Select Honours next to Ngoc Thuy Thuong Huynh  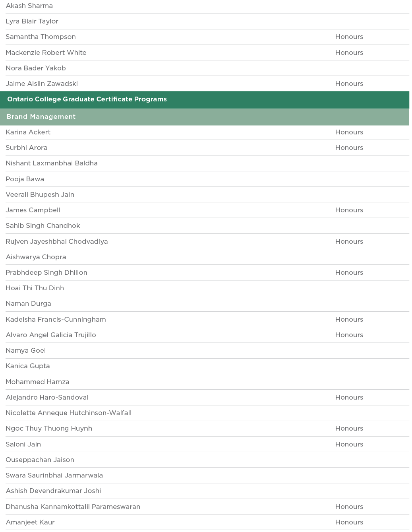[x=349, y=429]
